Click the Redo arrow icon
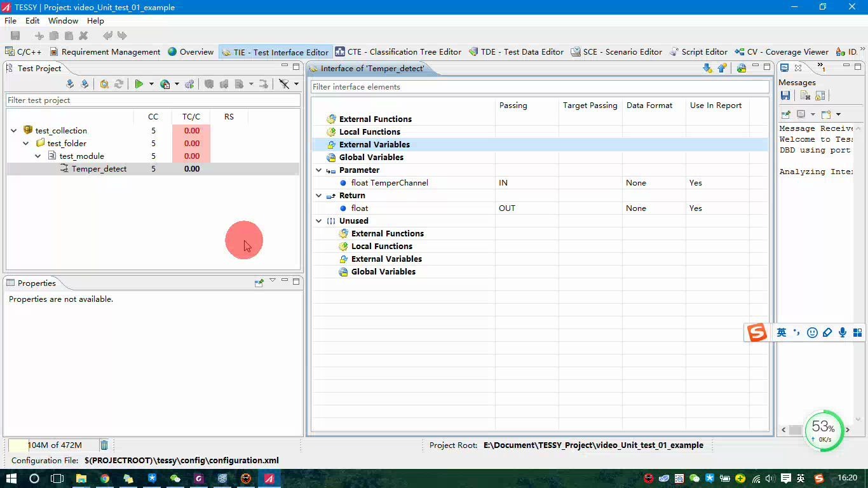This screenshot has width=868, height=488. click(x=122, y=36)
